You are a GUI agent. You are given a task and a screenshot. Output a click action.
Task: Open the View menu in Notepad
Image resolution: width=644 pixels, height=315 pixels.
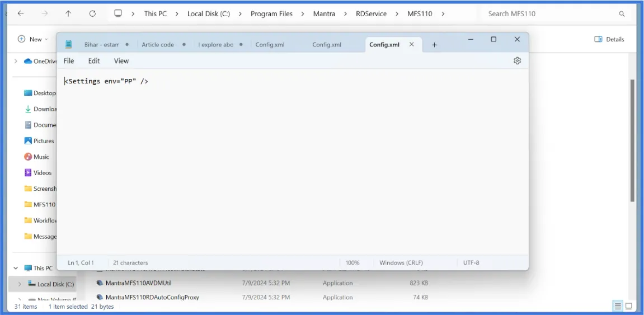(121, 61)
